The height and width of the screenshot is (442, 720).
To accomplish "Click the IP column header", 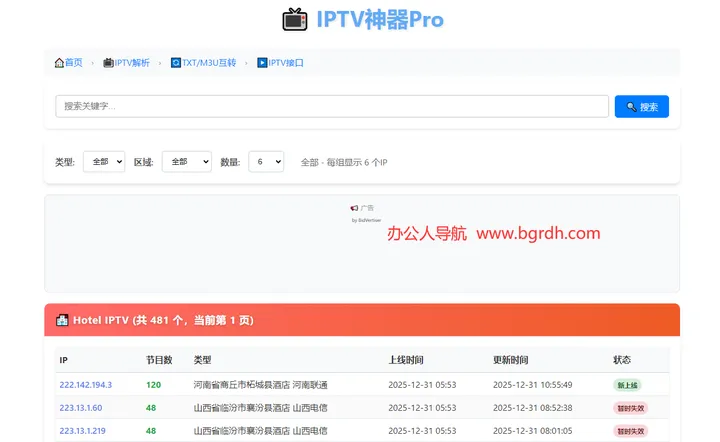I will 63,360.
